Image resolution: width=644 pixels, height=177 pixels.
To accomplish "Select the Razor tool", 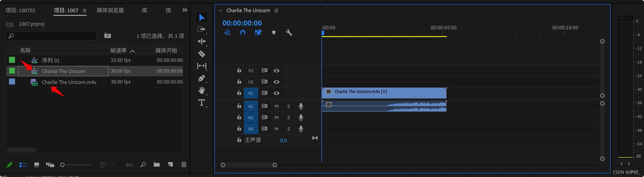I will tap(201, 54).
